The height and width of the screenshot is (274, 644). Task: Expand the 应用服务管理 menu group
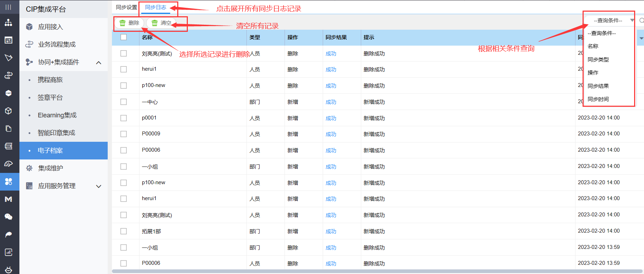coord(99,186)
